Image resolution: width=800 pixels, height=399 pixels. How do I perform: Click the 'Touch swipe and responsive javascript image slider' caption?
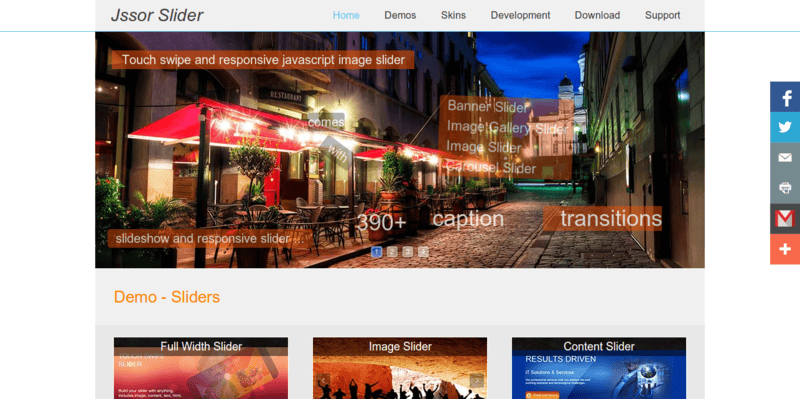tap(263, 60)
